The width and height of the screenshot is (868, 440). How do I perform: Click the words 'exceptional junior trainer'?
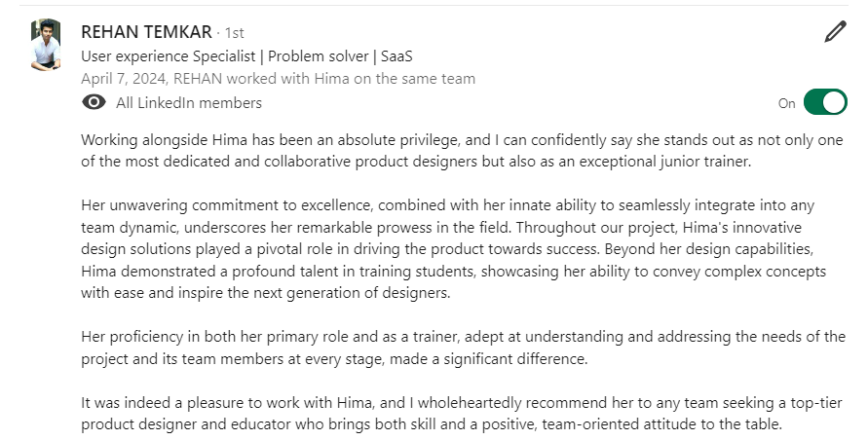[662, 162]
